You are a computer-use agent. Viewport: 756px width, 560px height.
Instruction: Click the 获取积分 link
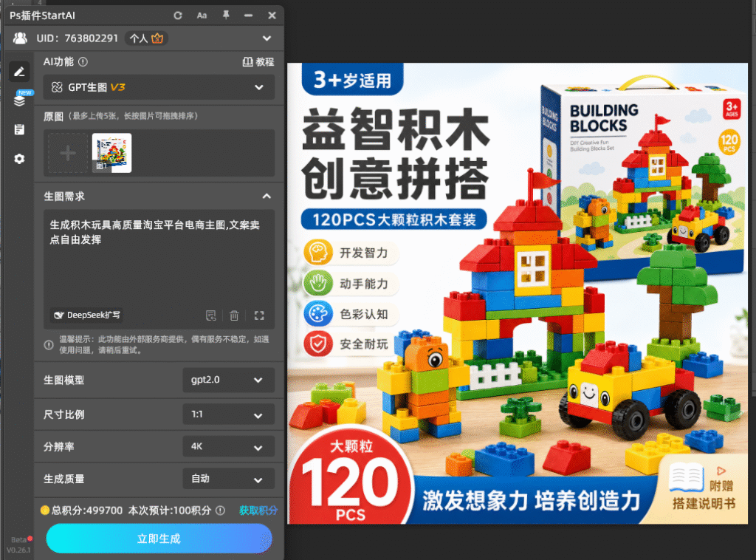pyautogui.click(x=258, y=511)
